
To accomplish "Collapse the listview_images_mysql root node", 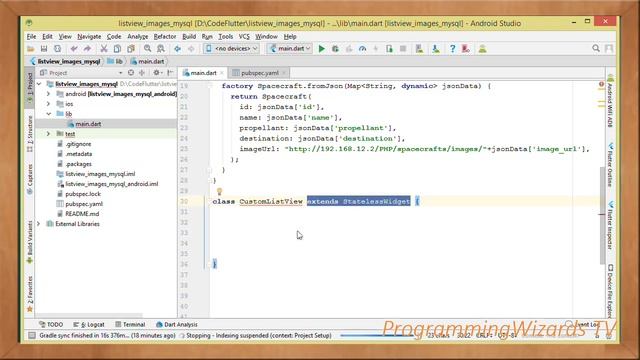I will point(39,84).
